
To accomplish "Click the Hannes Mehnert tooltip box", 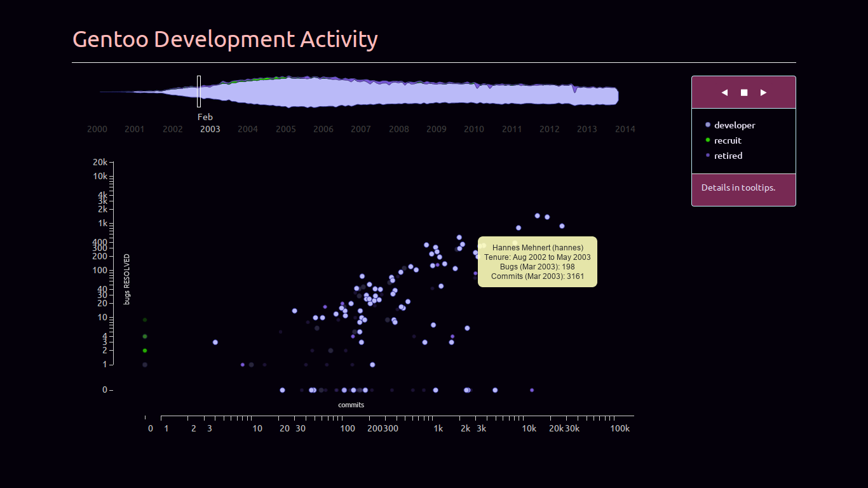I will click(538, 262).
